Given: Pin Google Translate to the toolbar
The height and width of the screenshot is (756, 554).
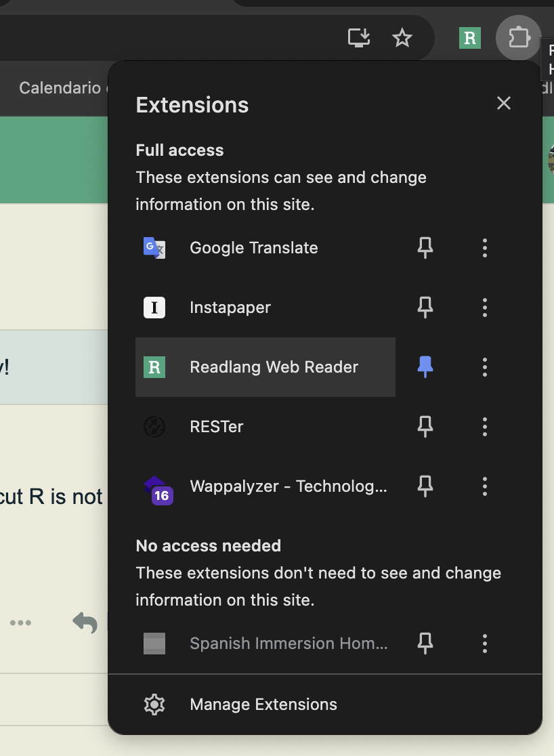Looking at the screenshot, I should tap(425, 248).
